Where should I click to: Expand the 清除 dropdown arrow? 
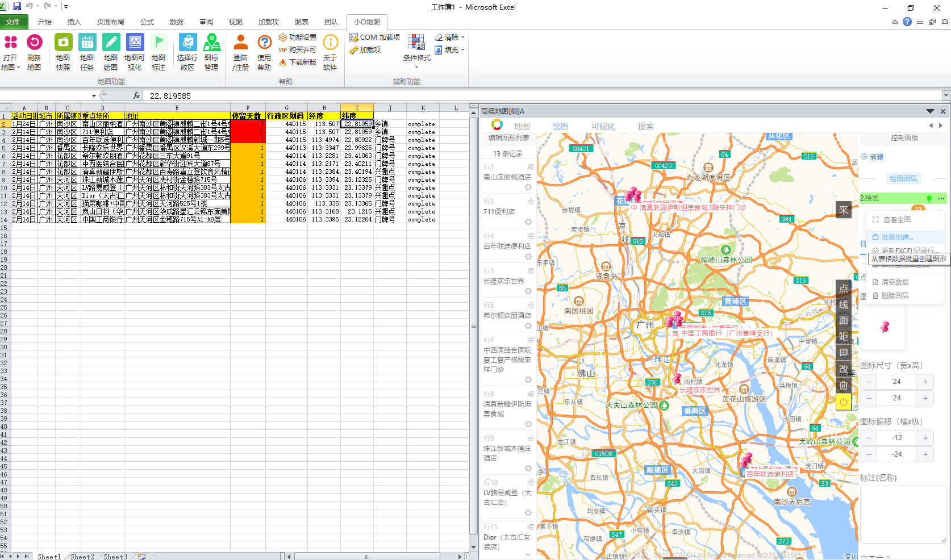(x=463, y=37)
